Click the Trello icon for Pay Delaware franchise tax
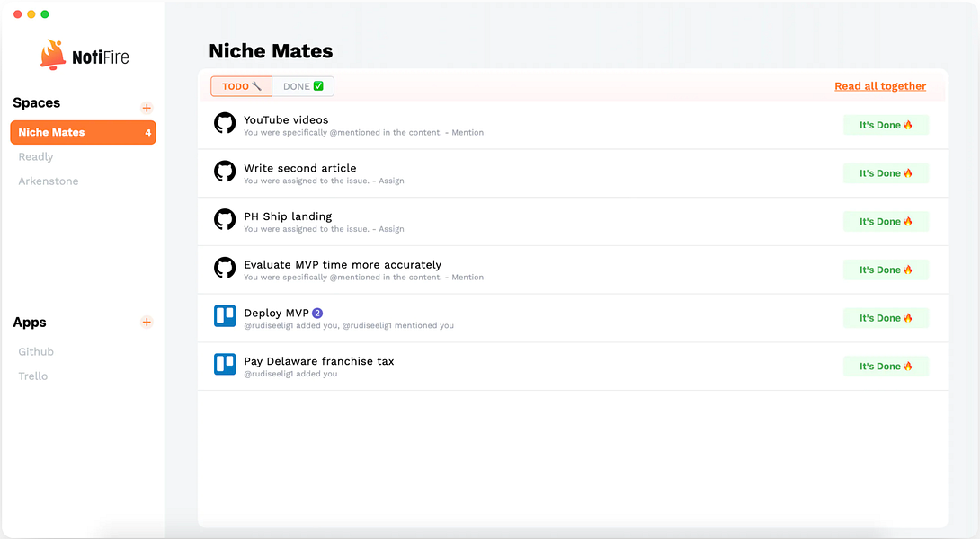Viewport: 980px width, 539px height. point(224,365)
